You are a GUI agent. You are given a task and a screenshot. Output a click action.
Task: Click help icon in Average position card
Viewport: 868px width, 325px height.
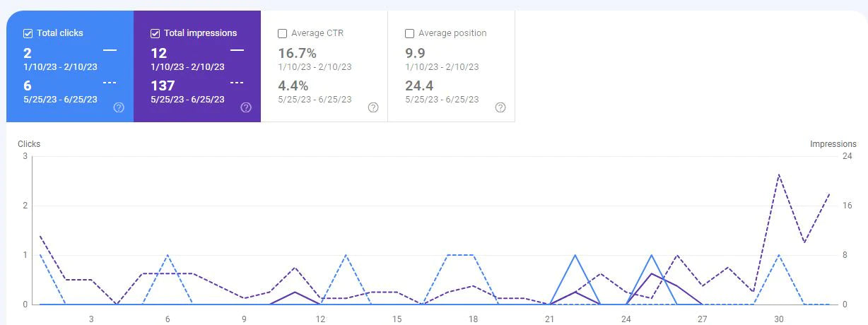coord(500,107)
